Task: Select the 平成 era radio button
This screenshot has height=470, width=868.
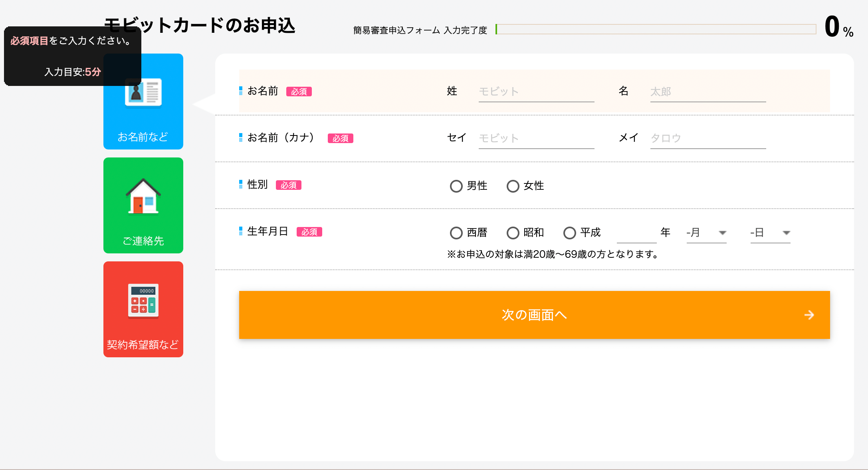Action: (569, 233)
